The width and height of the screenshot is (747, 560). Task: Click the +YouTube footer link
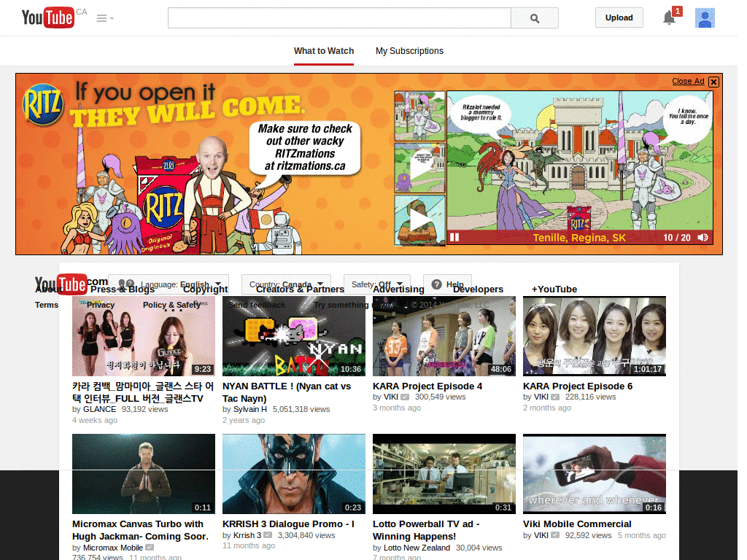[x=554, y=289]
